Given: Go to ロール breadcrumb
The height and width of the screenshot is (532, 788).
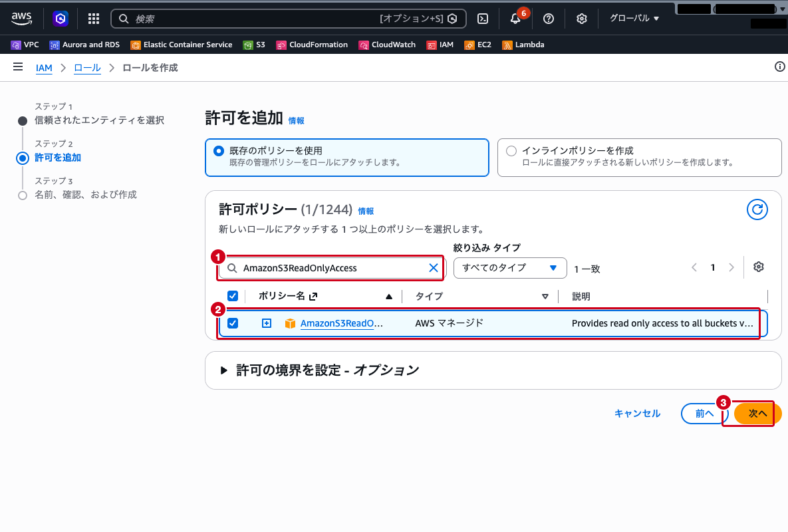Looking at the screenshot, I should [87, 68].
